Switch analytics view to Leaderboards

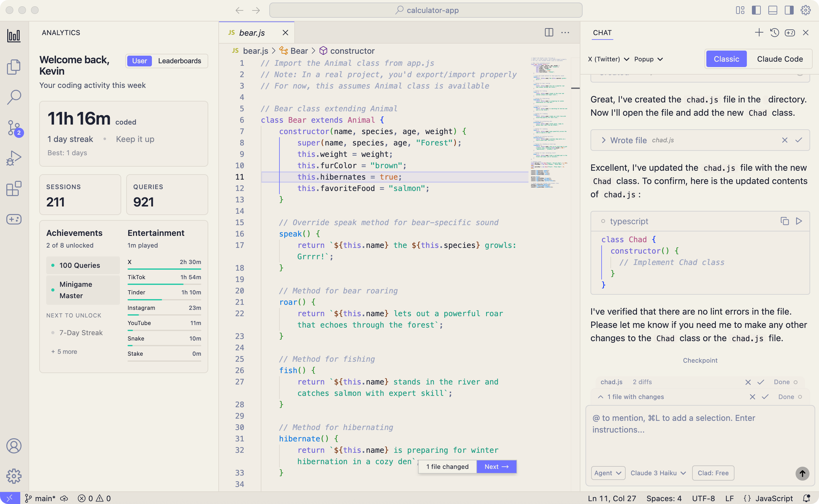pyautogui.click(x=179, y=61)
